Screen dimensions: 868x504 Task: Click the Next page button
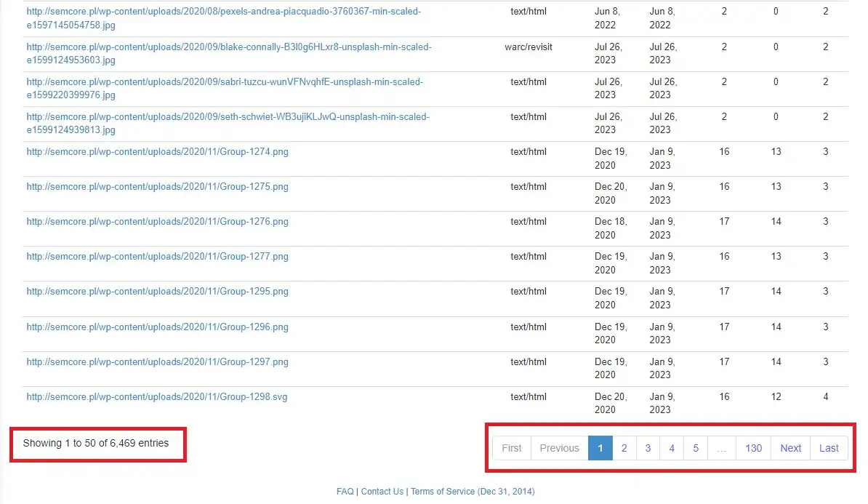coord(790,448)
